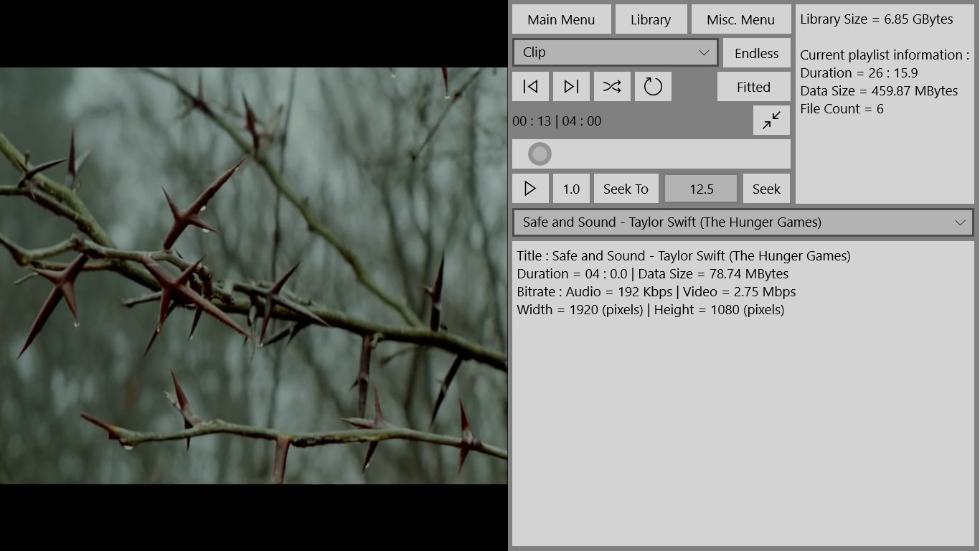Screen dimensions: 980x551
Task: Open the Misc. Menu
Action: [741, 19]
